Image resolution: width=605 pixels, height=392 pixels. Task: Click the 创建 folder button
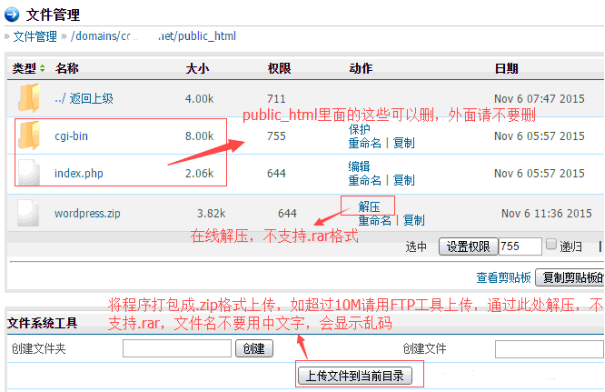(254, 349)
